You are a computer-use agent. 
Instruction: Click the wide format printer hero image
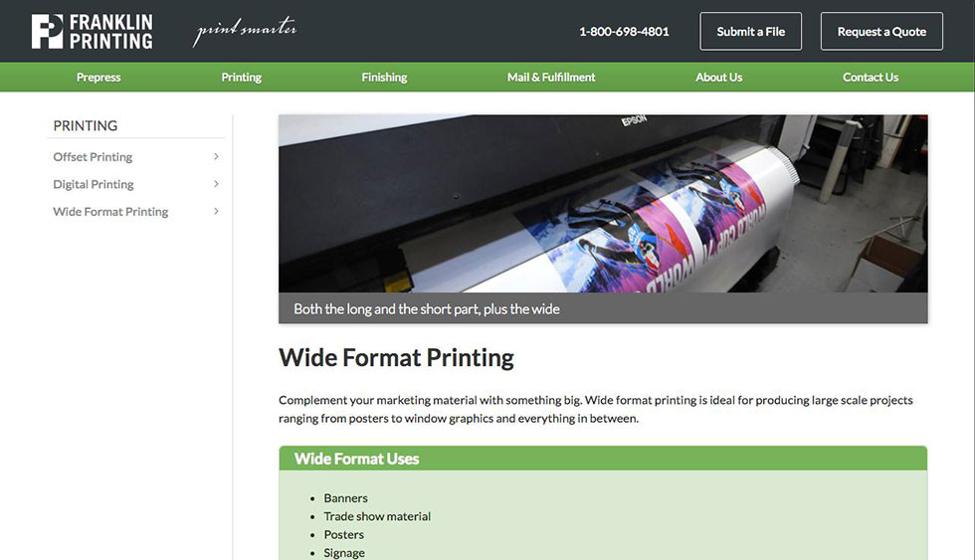pyautogui.click(x=603, y=203)
